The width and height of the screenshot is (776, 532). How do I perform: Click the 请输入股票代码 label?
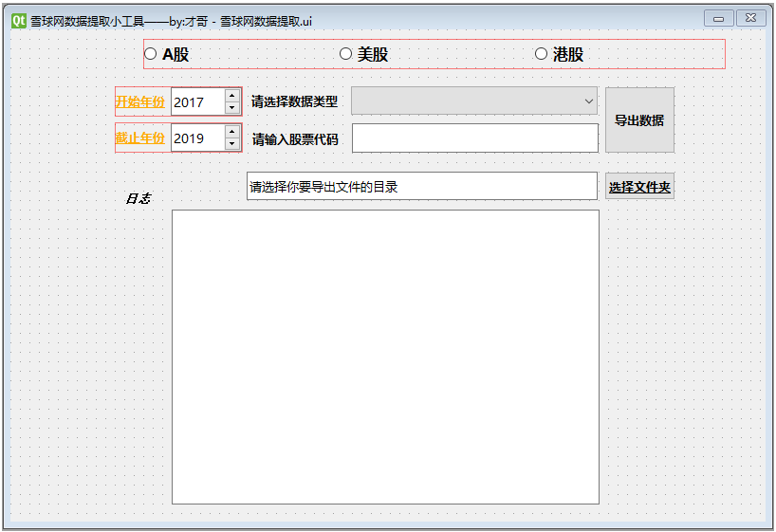(x=295, y=139)
